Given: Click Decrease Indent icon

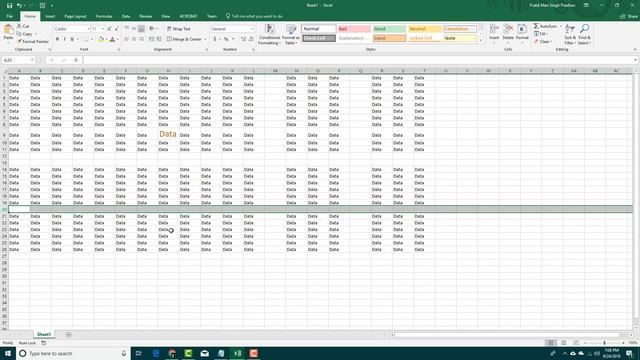Looking at the screenshot, I should pyautogui.click(x=151, y=39).
